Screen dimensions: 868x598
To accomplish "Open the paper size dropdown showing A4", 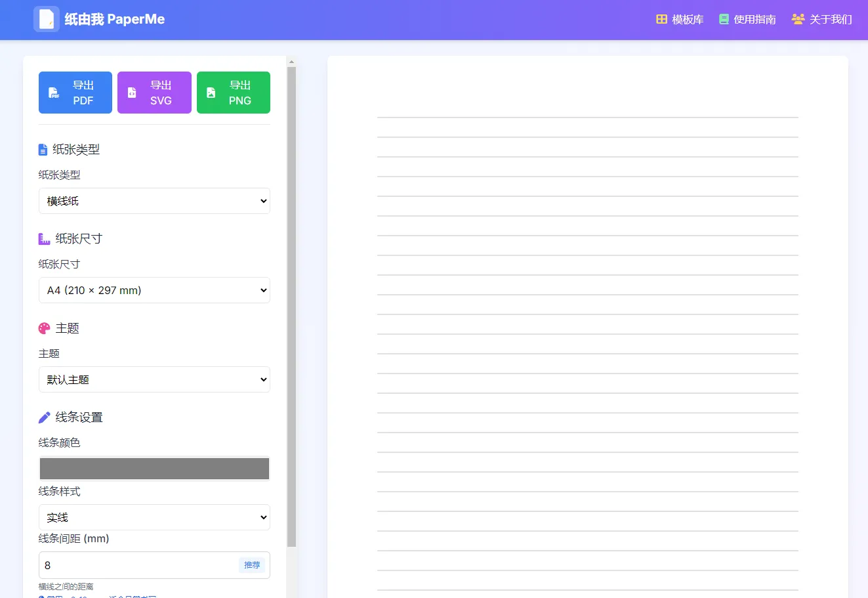I will [x=154, y=290].
